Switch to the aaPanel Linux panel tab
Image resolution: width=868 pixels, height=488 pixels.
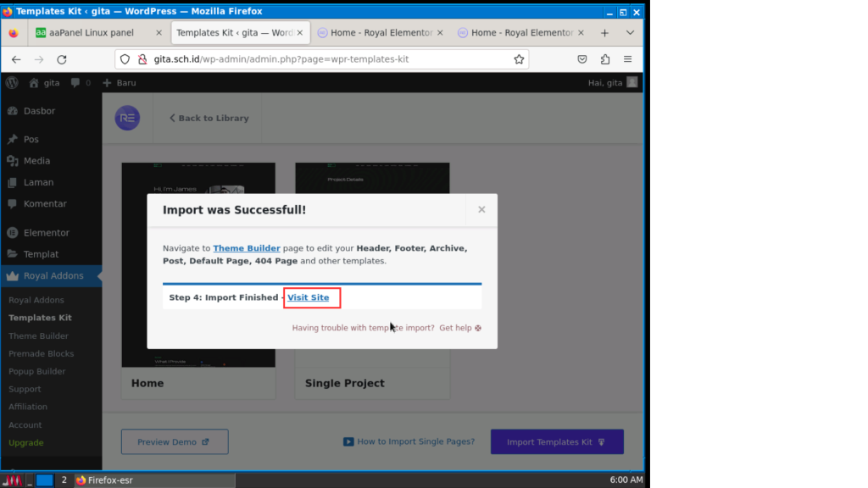[97, 33]
